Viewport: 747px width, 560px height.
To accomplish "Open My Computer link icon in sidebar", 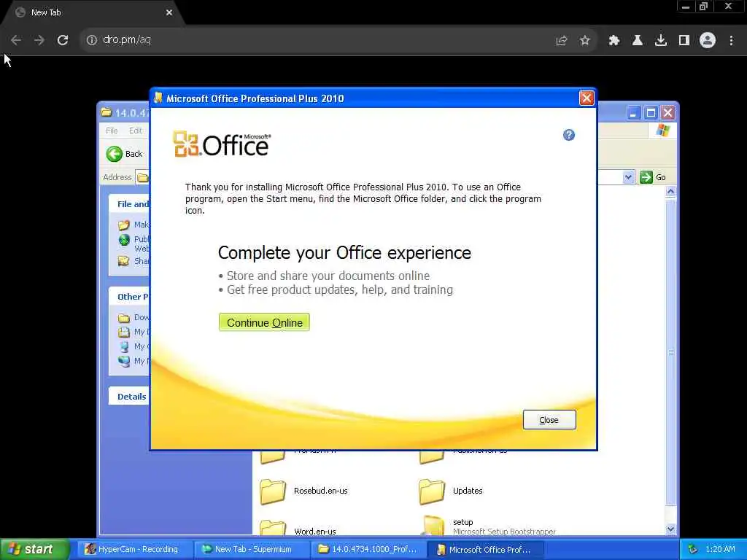I will point(124,346).
